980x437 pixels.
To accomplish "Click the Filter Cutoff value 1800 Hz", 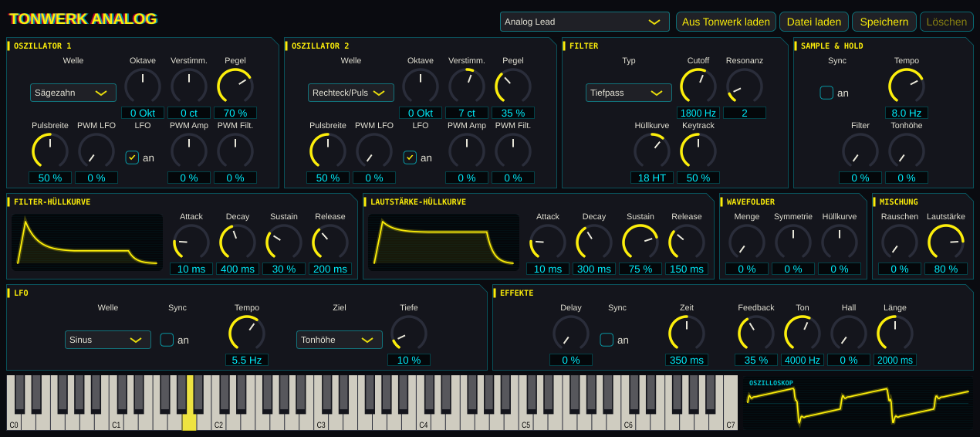I will point(698,113).
